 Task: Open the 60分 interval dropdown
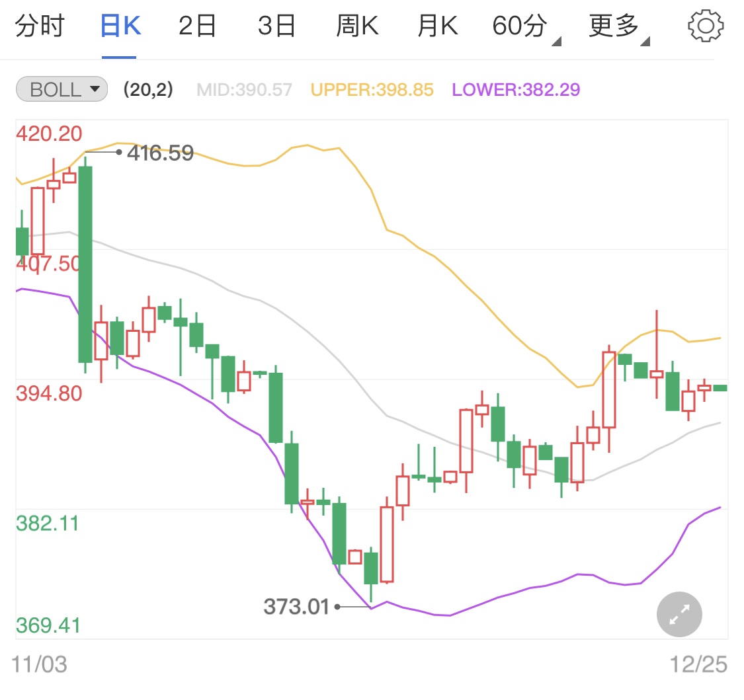[x=526, y=28]
